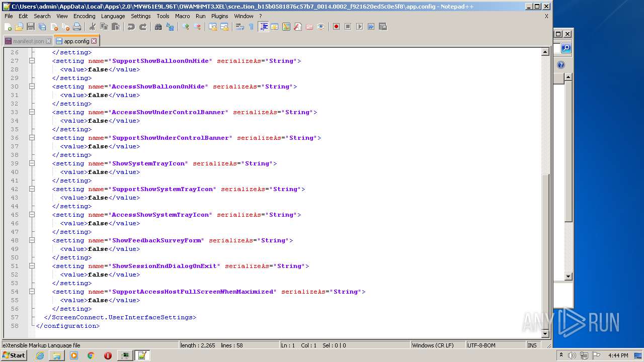Click the Save All toolbar icon
Screen dimensions: 644x362
pos(42,27)
